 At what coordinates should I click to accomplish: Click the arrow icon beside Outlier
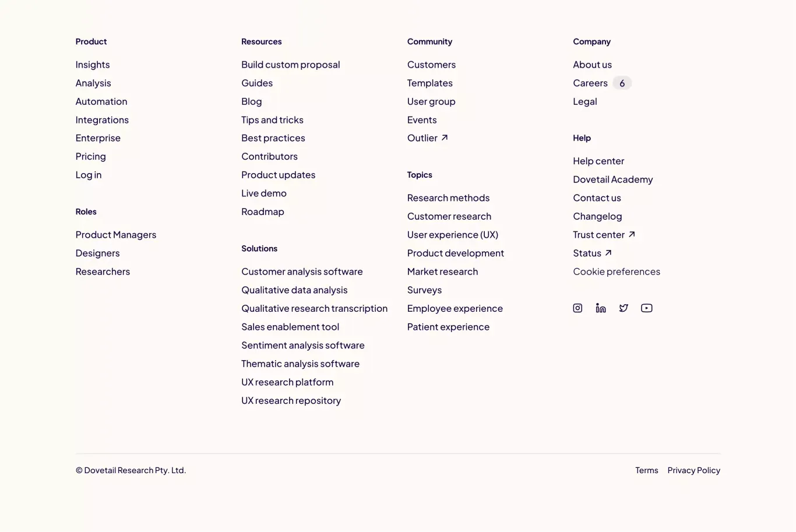tap(445, 138)
